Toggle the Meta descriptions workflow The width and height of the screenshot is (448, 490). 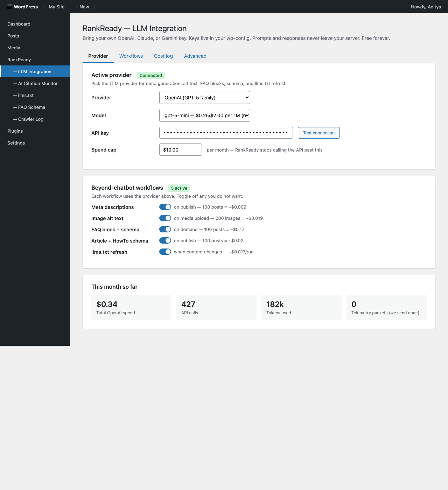coord(165,207)
